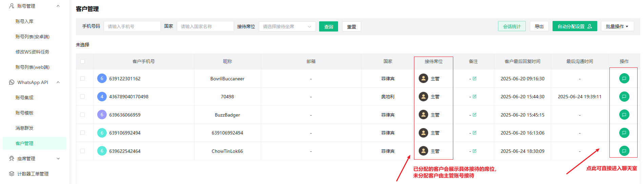Click the 2025-06-24 19:39:11 timestamp cell
Image resolution: width=644 pixels, height=184 pixels.
[580, 97]
